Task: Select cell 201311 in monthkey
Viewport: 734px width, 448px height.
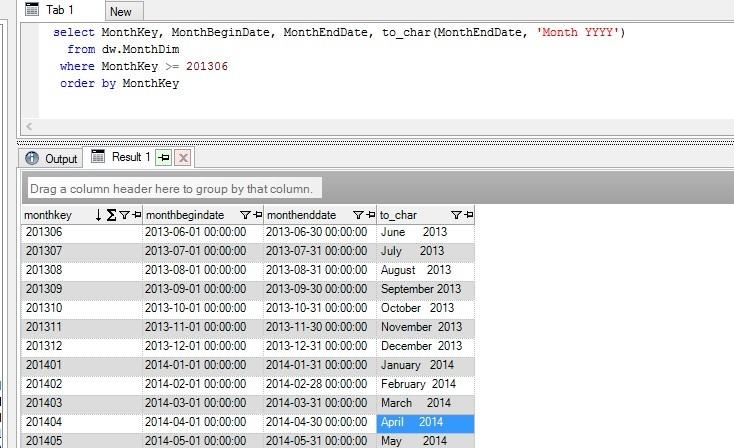Action: point(81,327)
